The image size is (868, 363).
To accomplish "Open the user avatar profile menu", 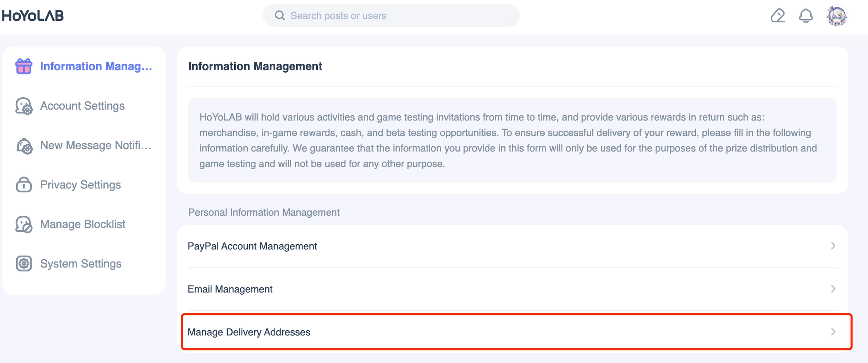I will [x=837, y=16].
